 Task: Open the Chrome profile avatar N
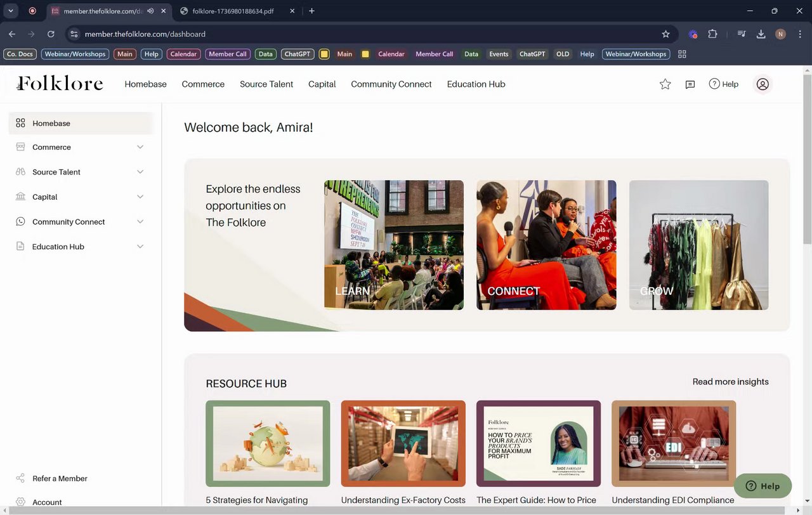tap(780, 34)
